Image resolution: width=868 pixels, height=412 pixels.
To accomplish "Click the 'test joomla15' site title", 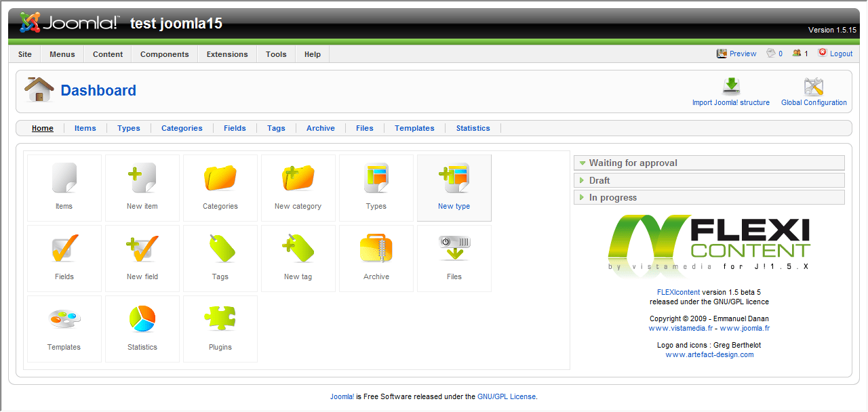I will [176, 23].
